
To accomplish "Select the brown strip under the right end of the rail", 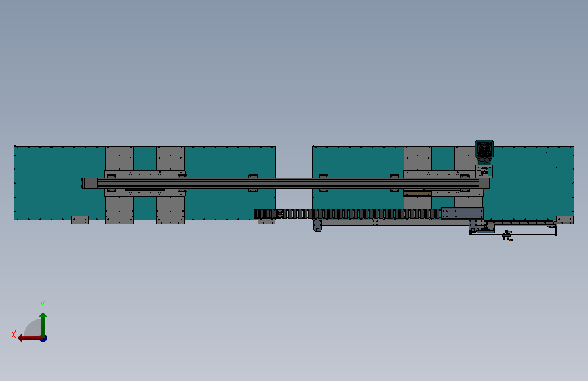I will (417, 193).
